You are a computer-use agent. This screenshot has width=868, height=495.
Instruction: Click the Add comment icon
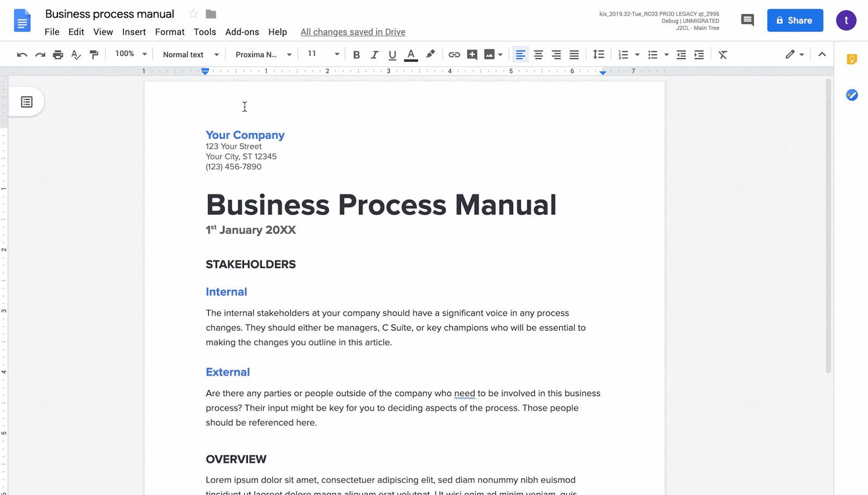pyautogui.click(x=472, y=54)
